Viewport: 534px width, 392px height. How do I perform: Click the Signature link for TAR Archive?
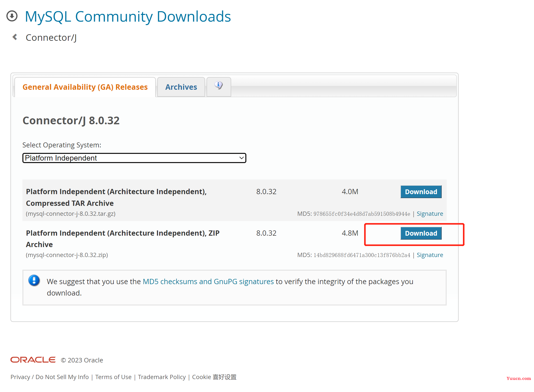pyautogui.click(x=430, y=214)
